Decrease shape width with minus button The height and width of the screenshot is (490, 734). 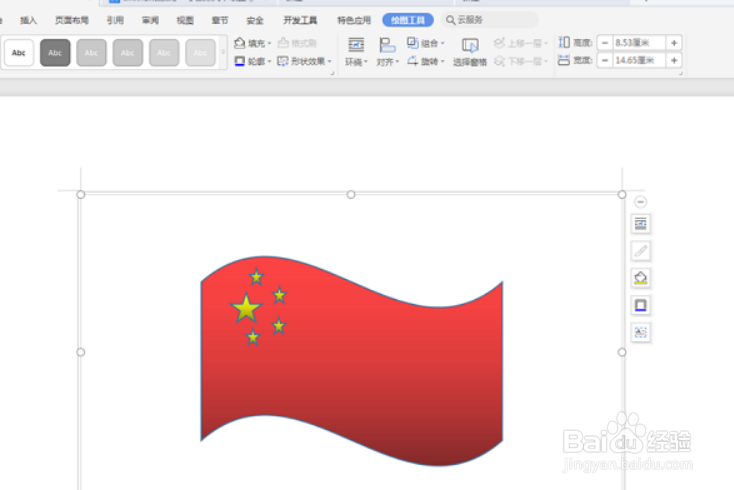(605, 60)
